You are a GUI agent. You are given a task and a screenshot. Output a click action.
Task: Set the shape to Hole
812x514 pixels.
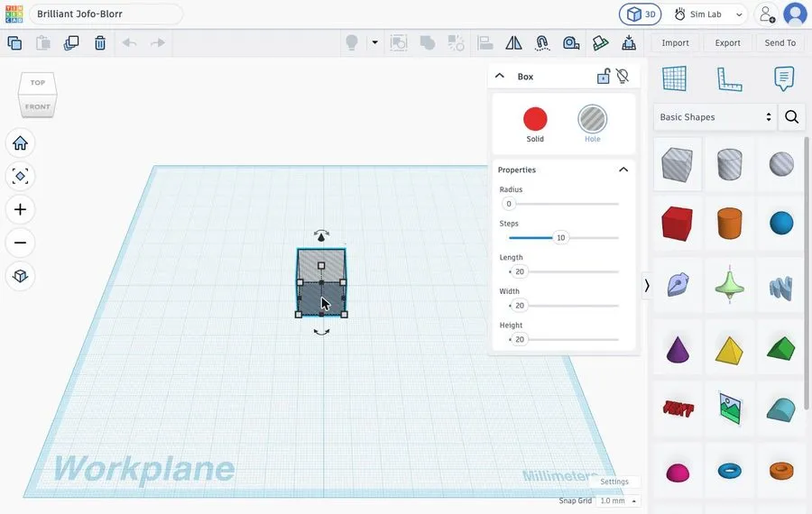point(593,119)
